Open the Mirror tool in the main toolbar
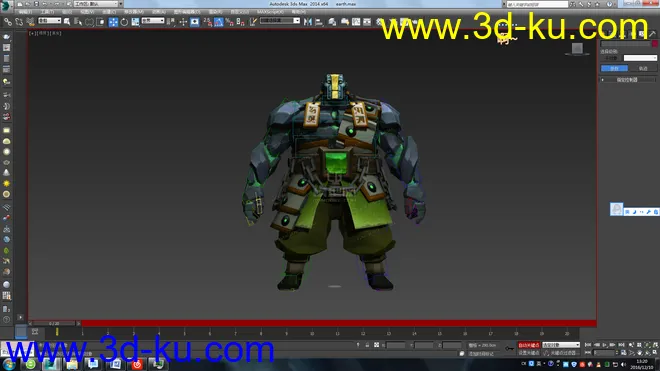The image size is (660, 371). click(x=308, y=22)
